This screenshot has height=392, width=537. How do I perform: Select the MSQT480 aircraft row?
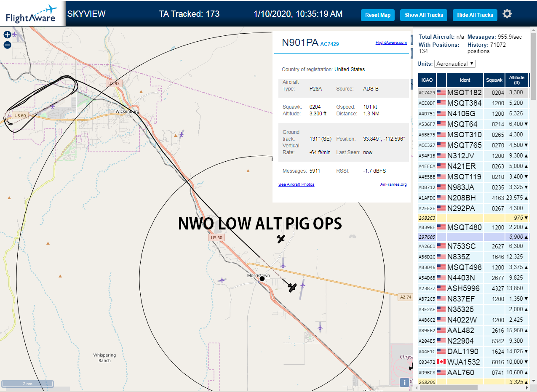(x=473, y=227)
